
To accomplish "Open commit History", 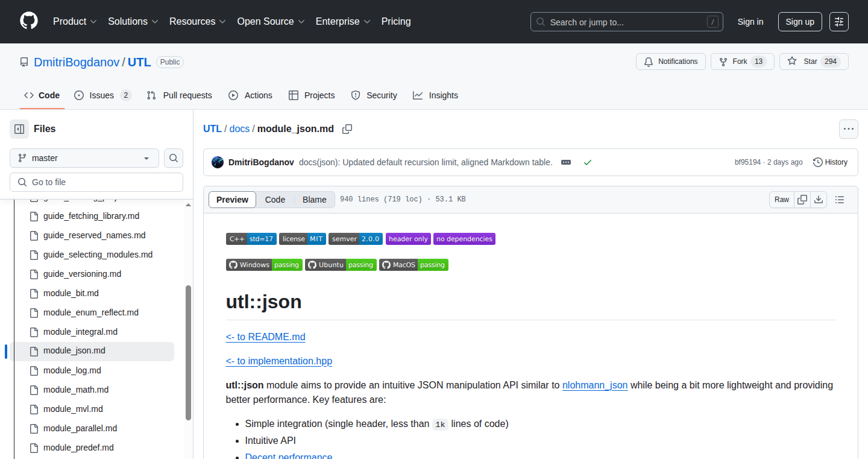I will coord(830,162).
